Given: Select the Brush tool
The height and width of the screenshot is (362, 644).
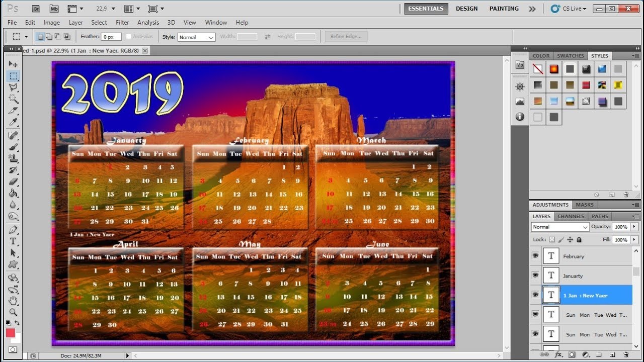Looking at the screenshot, I should [x=13, y=147].
